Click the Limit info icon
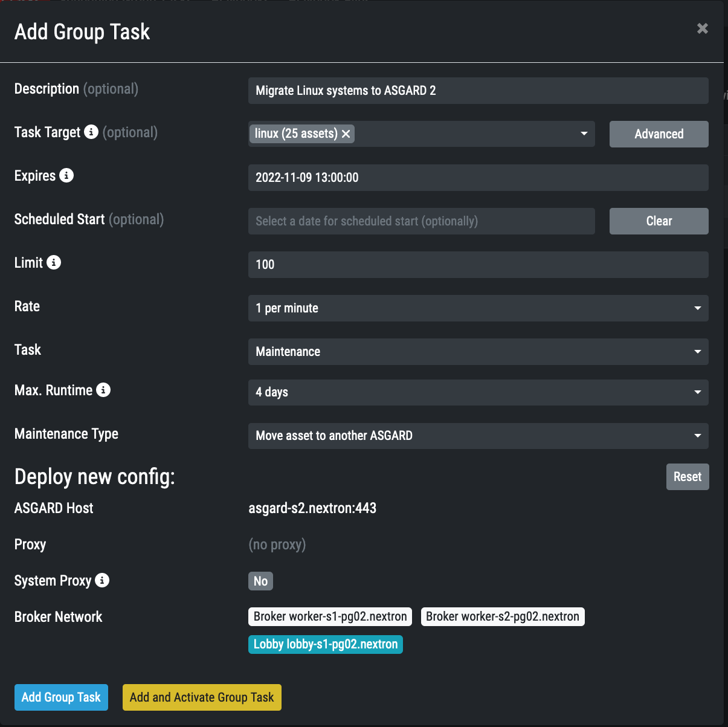Image resolution: width=728 pixels, height=727 pixels. (x=54, y=262)
